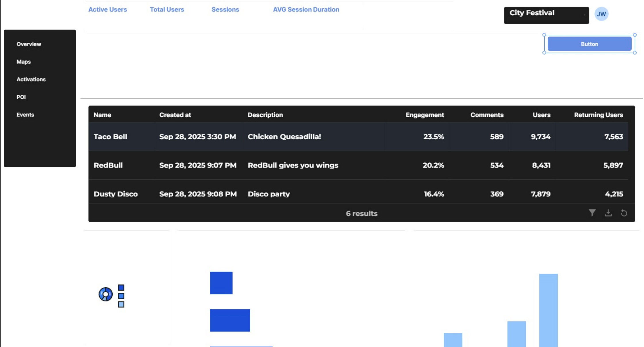Switch to the Total Users tab

click(167, 9)
